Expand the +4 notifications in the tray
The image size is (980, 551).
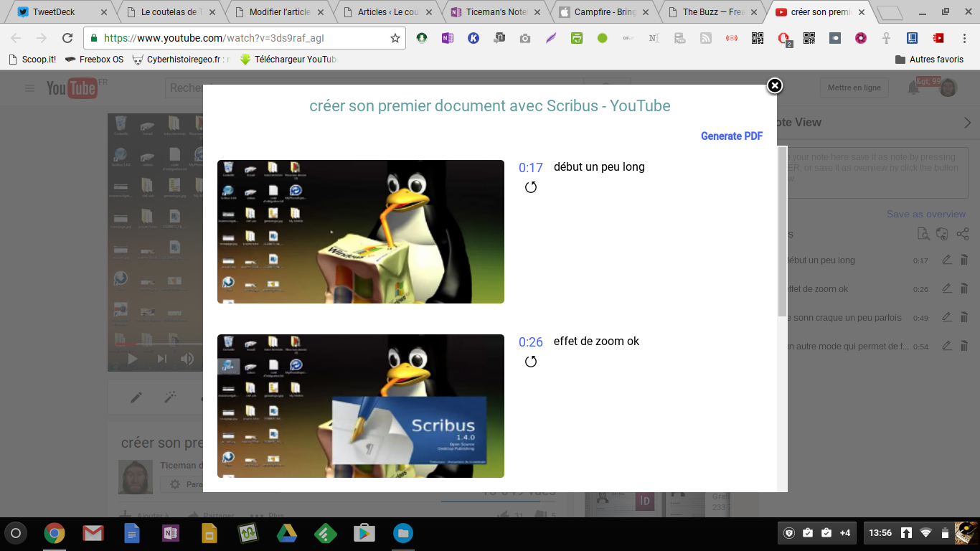[x=845, y=533]
